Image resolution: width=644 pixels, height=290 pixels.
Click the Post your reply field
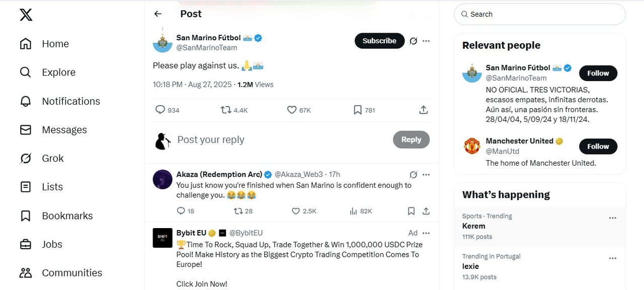[x=282, y=140]
